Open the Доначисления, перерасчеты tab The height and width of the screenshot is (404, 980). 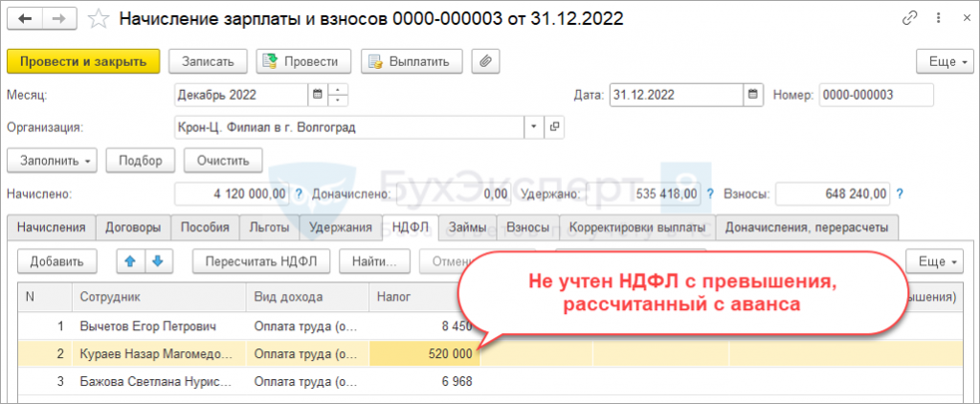[x=807, y=227]
